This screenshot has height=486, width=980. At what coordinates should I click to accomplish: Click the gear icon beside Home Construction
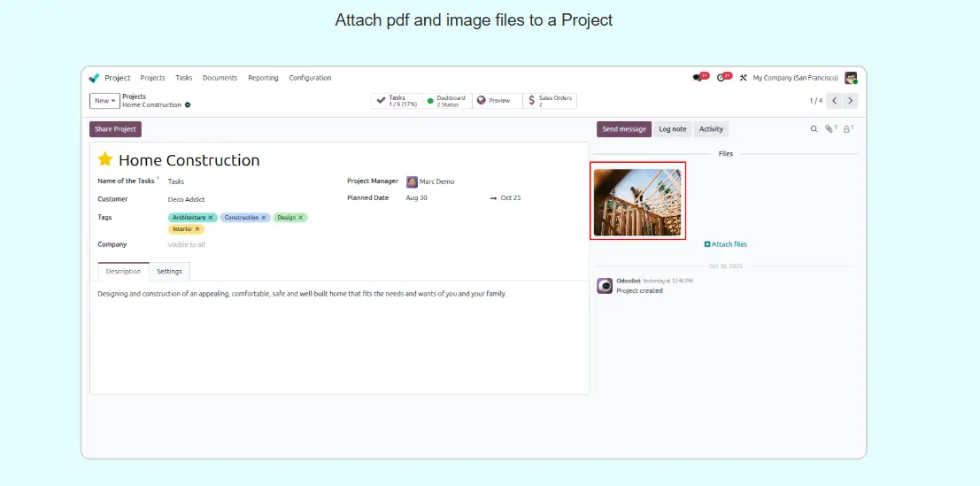point(188,105)
